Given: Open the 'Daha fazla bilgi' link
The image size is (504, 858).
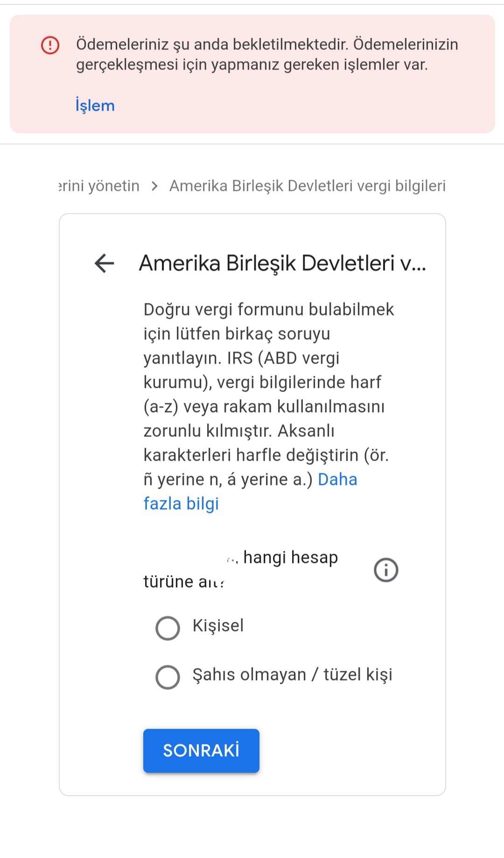Looking at the screenshot, I should (250, 492).
